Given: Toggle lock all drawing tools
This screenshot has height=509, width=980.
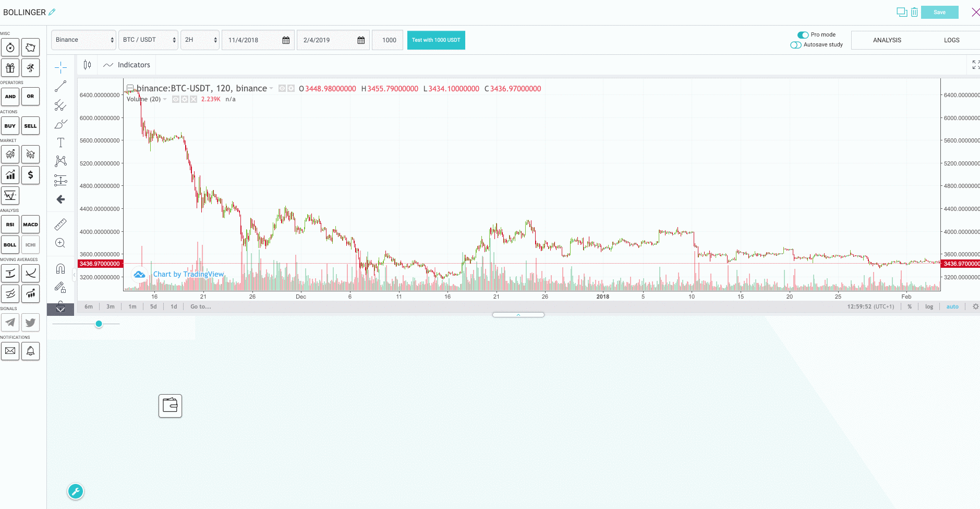Looking at the screenshot, I should 61,305.
